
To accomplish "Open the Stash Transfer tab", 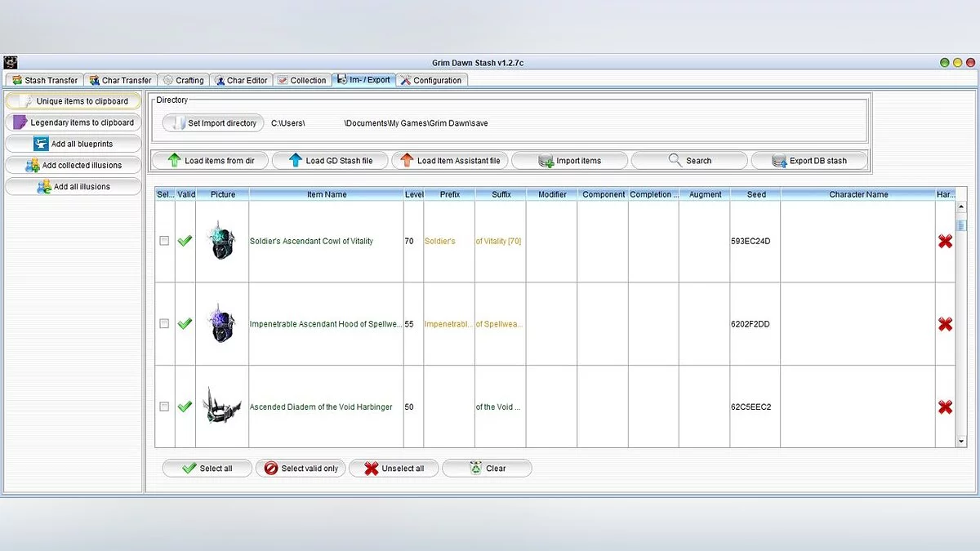I will (x=44, y=80).
